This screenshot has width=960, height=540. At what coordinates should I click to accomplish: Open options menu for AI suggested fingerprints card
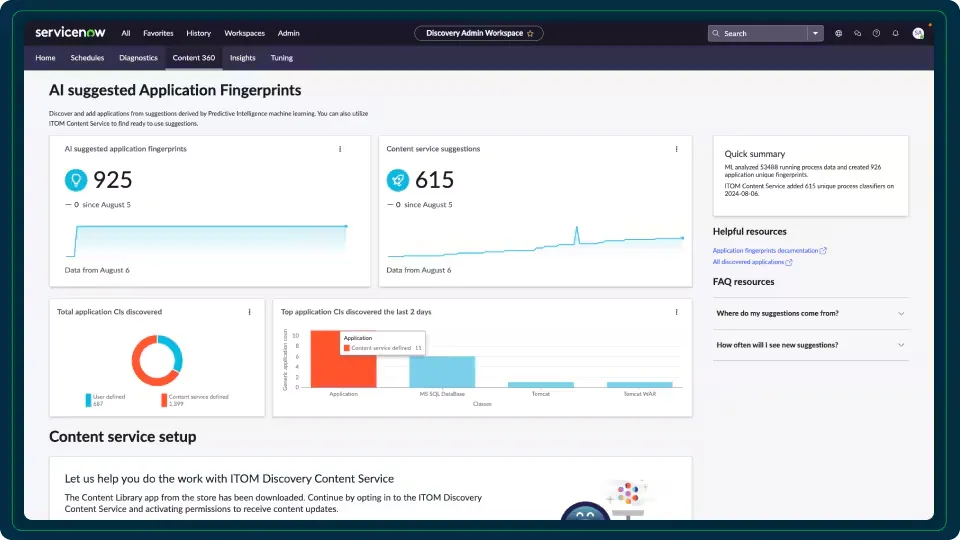click(340, 149)
